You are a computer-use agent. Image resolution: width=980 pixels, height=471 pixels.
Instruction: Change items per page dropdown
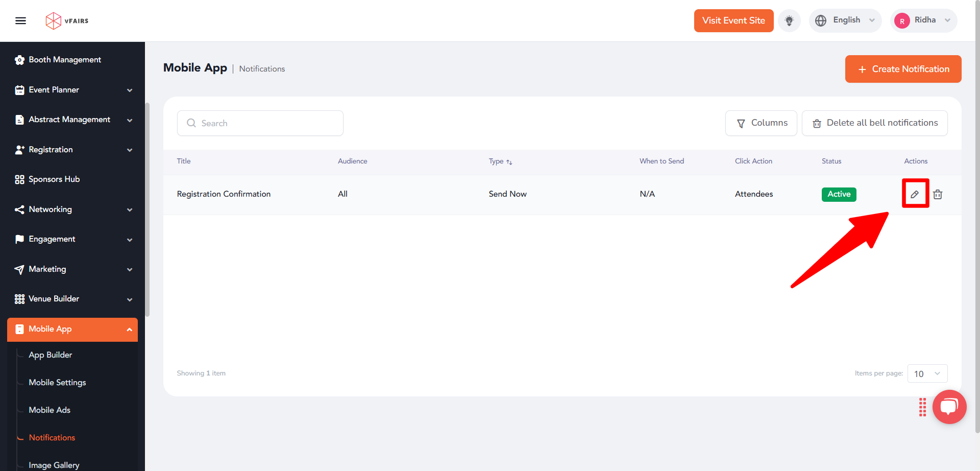pos(927,373)
